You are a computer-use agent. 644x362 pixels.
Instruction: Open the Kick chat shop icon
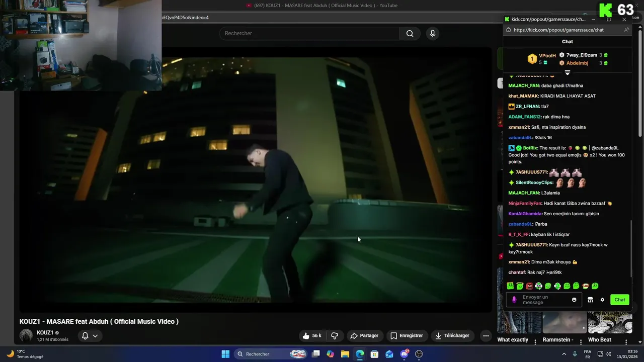coord(590,300)
